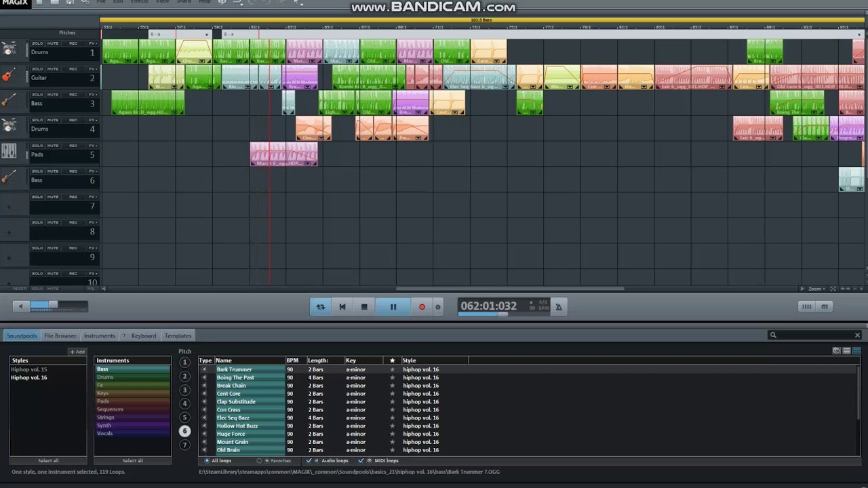Click the master volume speaker icon
The width and height of the screenshot is (868, 488).
tap(20, 306)
